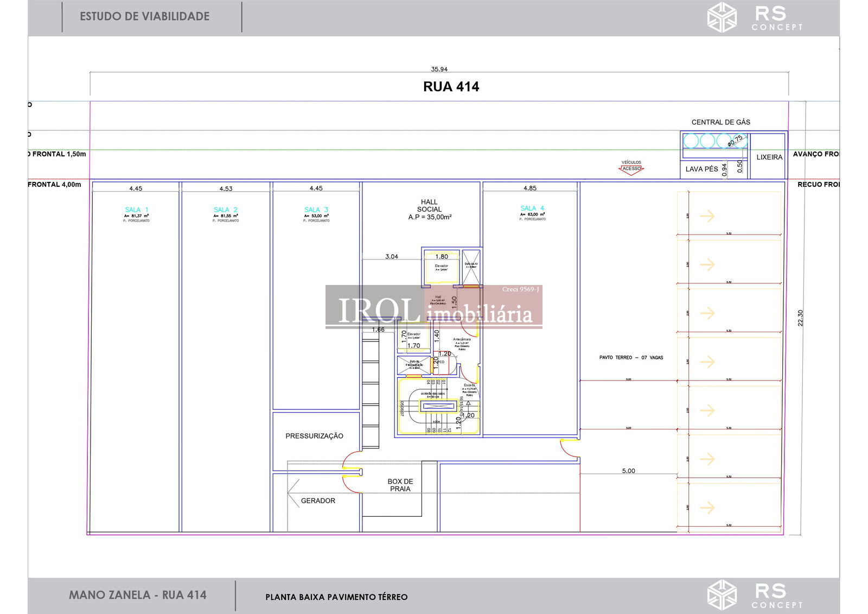This screenshot has width=868, height=614.
Task: Click 'PAVTO TERREO — 07 VAGAS' parking label
Action: 631,358
